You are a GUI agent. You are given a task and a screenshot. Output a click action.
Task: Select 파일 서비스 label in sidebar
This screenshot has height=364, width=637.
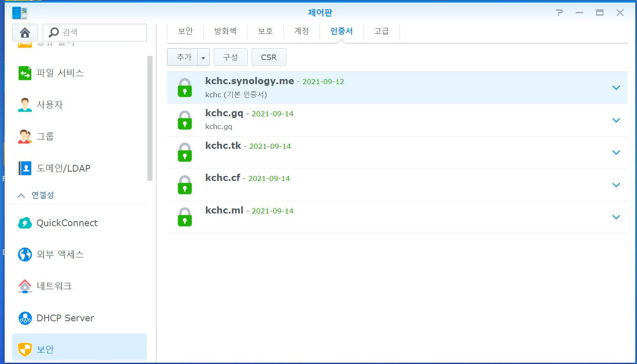click(60, 73)
